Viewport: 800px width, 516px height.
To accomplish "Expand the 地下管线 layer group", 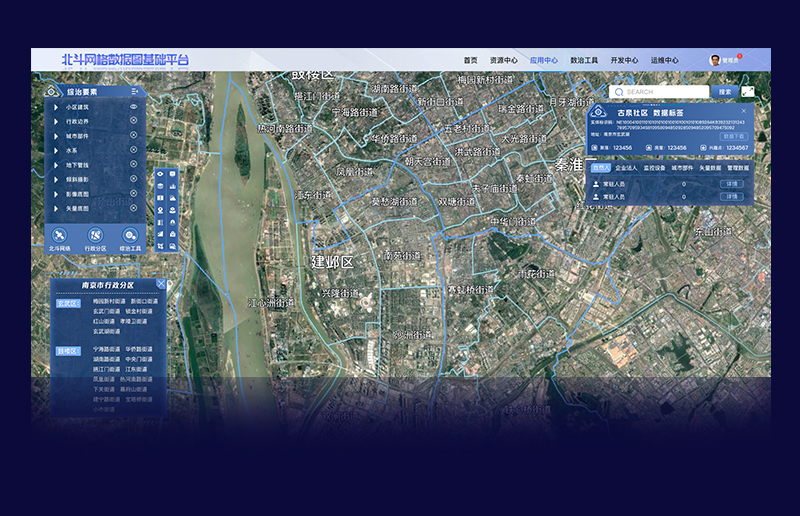I will coord(56,165).
